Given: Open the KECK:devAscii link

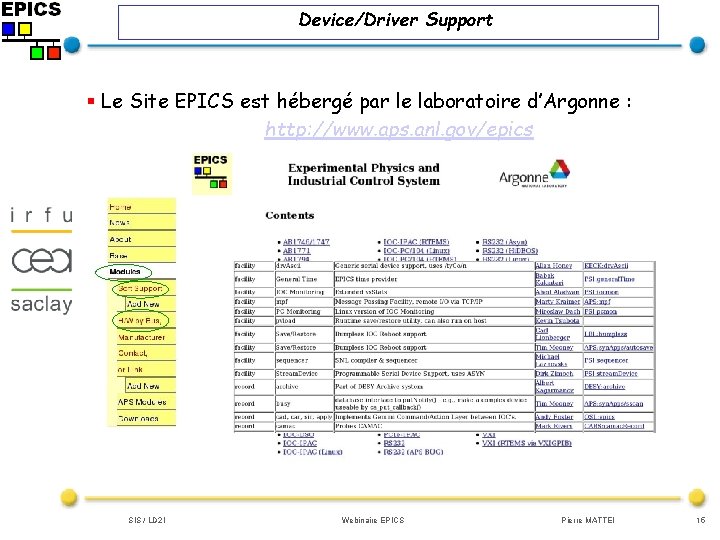Looking at the screenshot, I should [606, 265].
